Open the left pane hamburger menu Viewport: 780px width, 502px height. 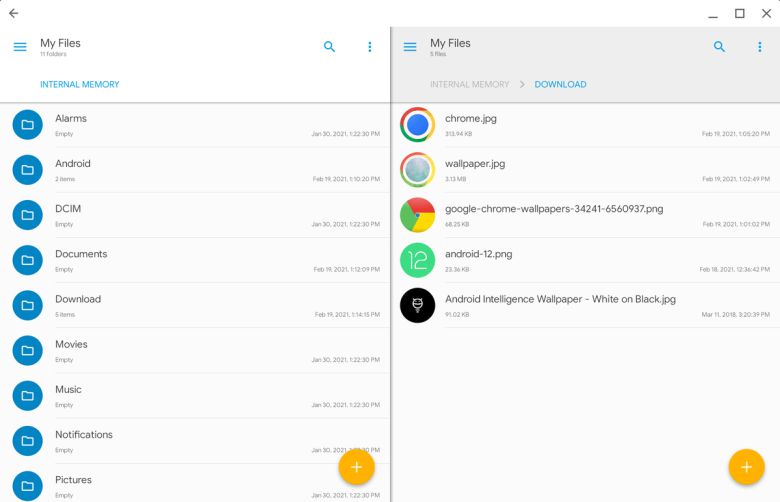(x=20, y=47)
